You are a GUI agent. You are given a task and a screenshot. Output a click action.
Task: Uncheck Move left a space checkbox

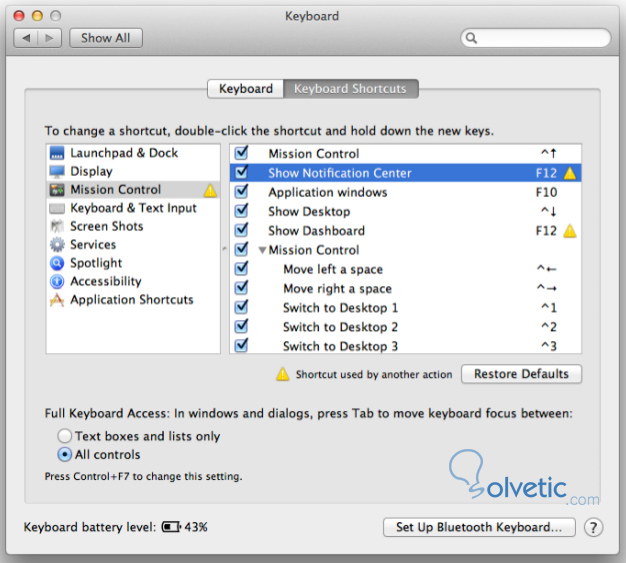(241, 268)
